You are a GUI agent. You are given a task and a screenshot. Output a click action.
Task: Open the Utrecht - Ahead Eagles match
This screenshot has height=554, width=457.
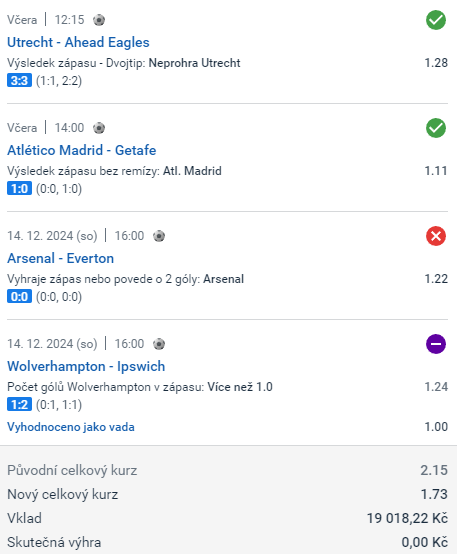tap(78, 42)
